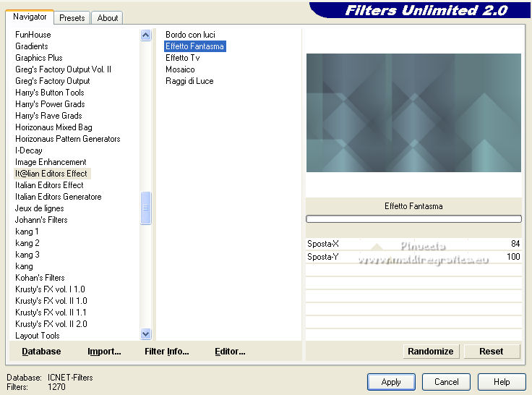Choose the Layout Tools category
The height and width of the screenshot is (395, 532).
pyautogui.click(x=38, y=335)
